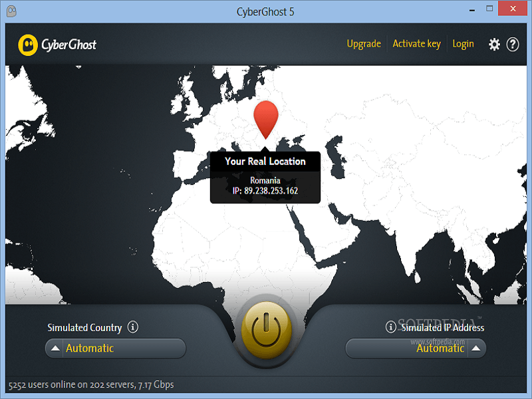Expand the Simulated Country arrow
This screenshot has height=399, width=532.
click(x=55, y=348)
